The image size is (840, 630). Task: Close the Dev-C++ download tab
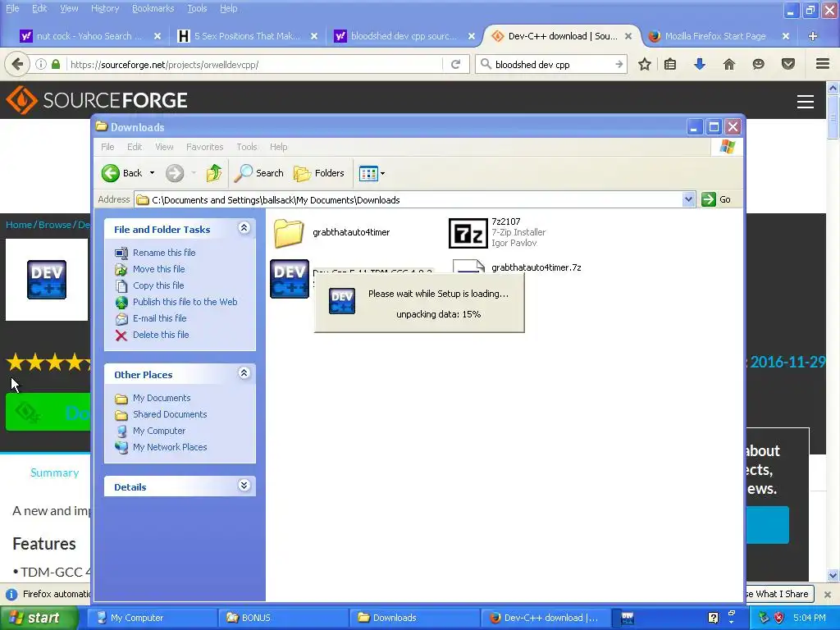pos(628,36)
